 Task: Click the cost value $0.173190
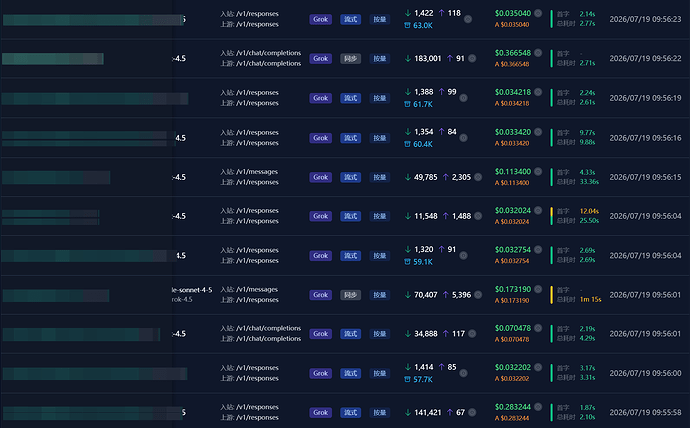point(513,289)
